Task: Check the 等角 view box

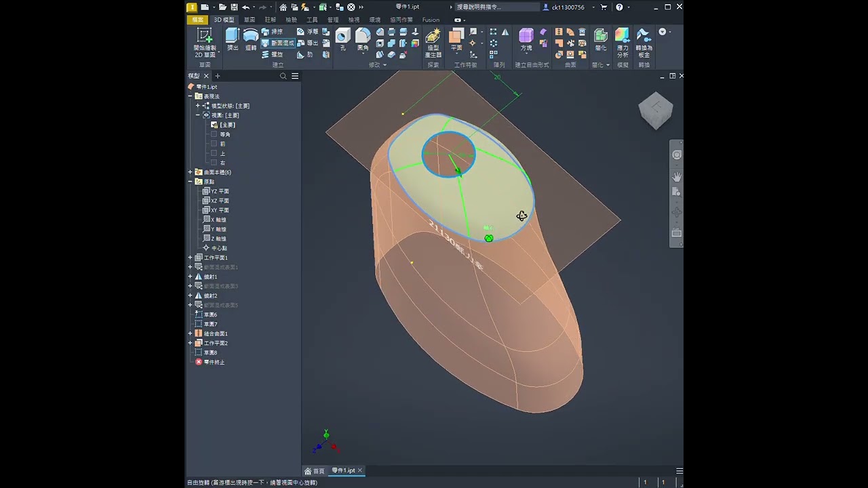Action: pos(214,134)
